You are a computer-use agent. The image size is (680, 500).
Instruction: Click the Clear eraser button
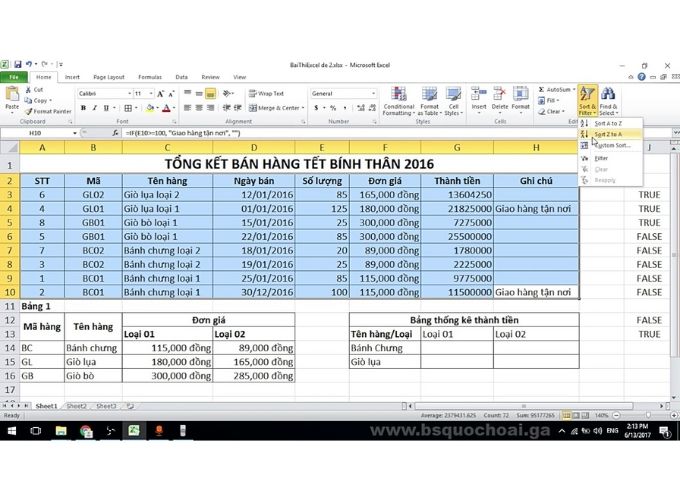(x=551, y=111)
